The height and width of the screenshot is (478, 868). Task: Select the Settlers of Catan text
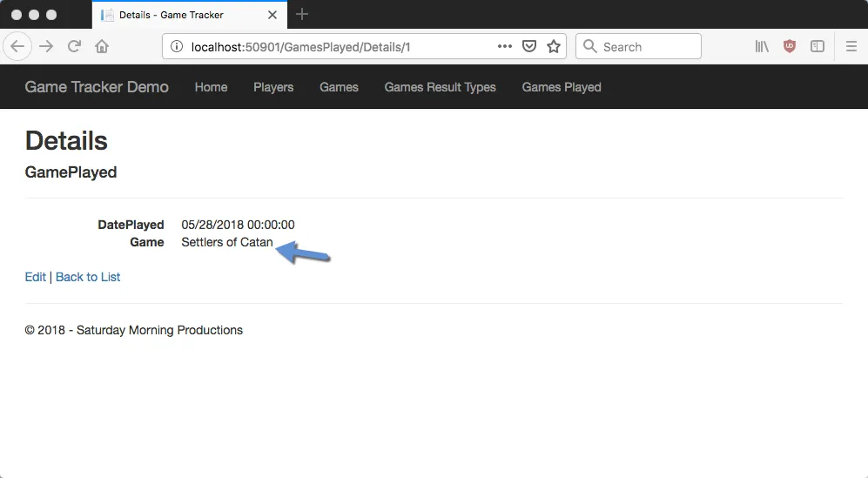point(227,242)
